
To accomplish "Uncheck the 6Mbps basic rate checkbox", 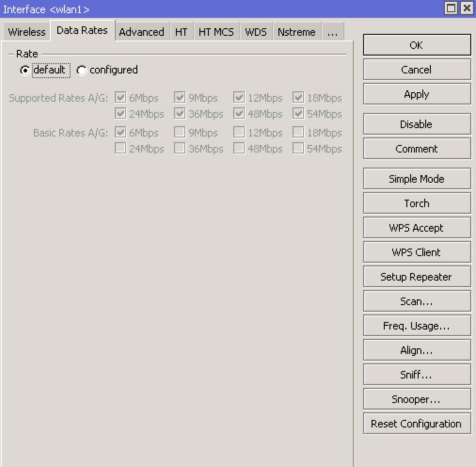I will tap(120, 132).
